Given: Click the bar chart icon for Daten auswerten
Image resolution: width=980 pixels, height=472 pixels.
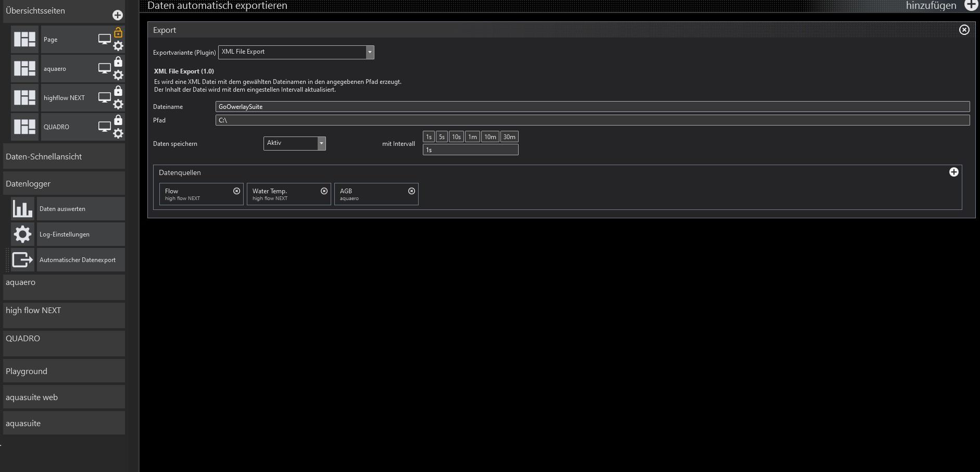Looking at the screenshot, I should 22,208.
